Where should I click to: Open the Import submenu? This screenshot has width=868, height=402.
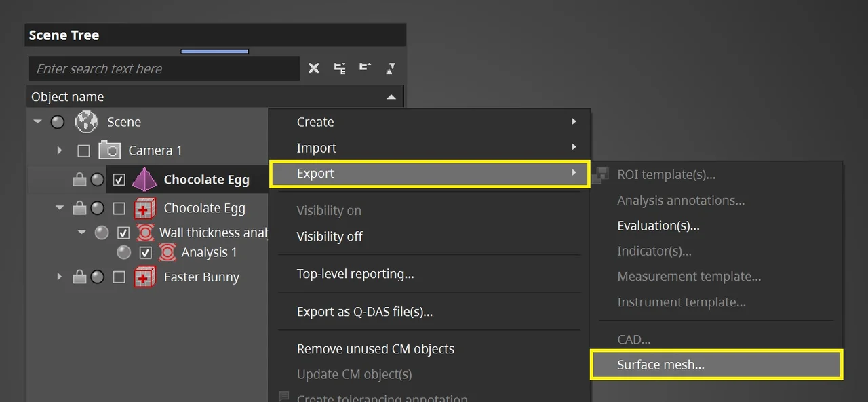pyautogui.click(x=430, y=148)
